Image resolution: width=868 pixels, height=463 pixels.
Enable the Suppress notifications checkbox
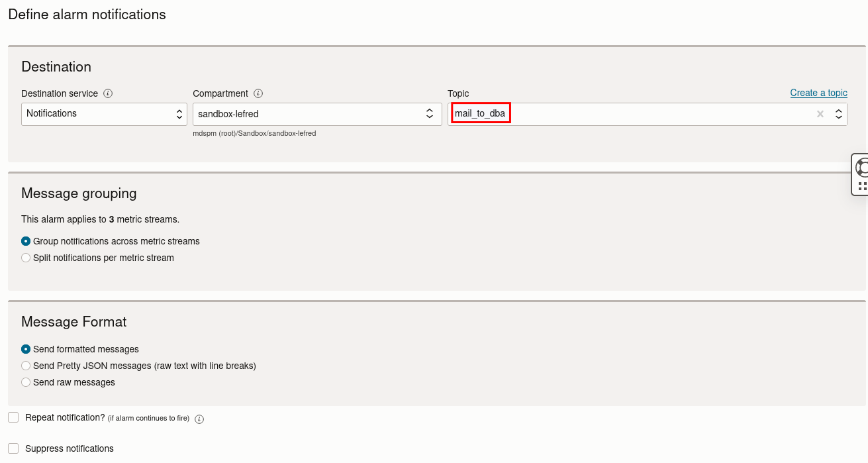click(13, 448)
